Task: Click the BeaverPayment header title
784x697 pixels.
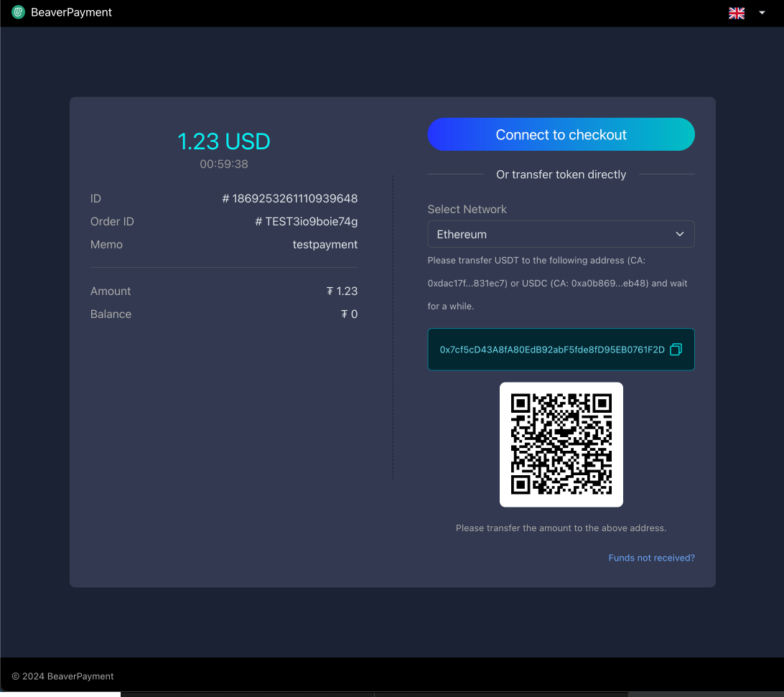Action: pyautogui.click(x=72, y=12)
